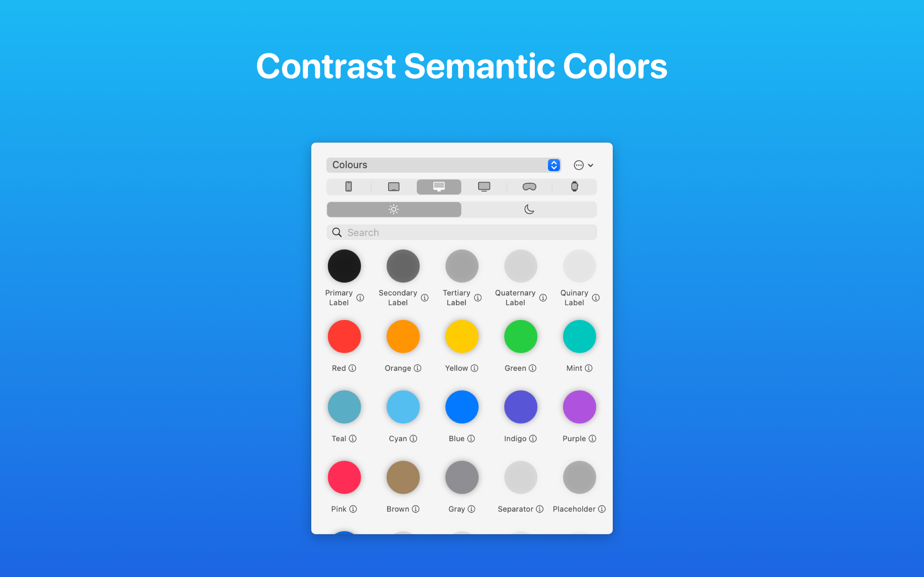The height and width of the screenshot is (577, 924).
Task: Open the Colours panel dropdown
Action: point(553,165)
